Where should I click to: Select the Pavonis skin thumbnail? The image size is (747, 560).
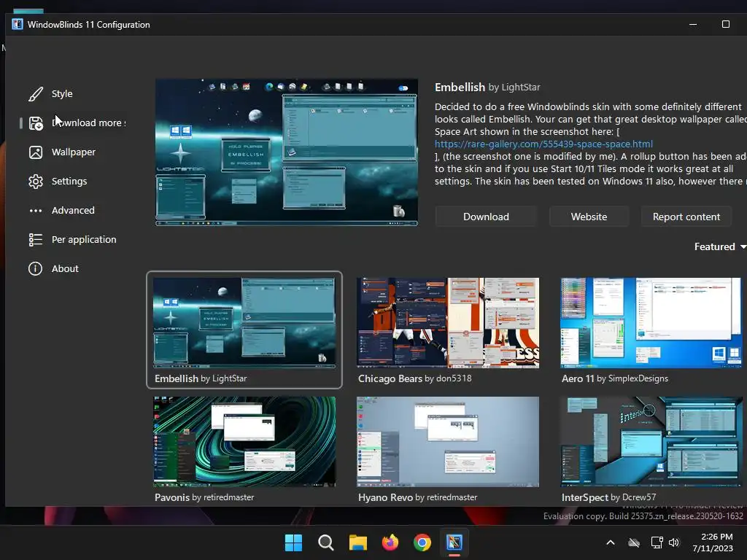coord(244,442)
